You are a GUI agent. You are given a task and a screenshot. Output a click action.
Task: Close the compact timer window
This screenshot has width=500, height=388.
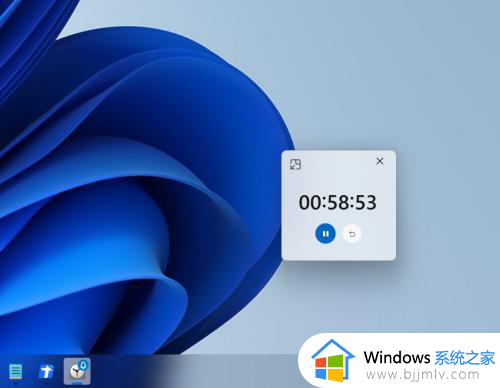380,161
